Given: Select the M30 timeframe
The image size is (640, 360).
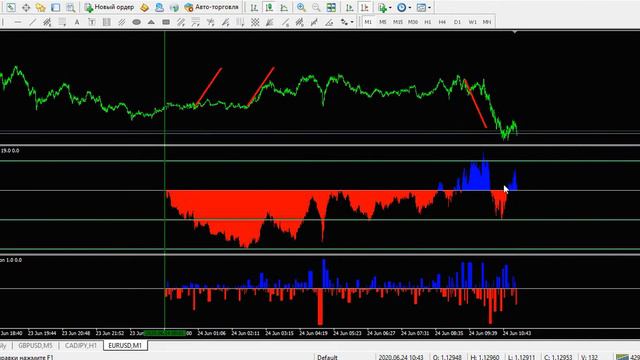Looking at the screenshot, I should coord(413,22).
